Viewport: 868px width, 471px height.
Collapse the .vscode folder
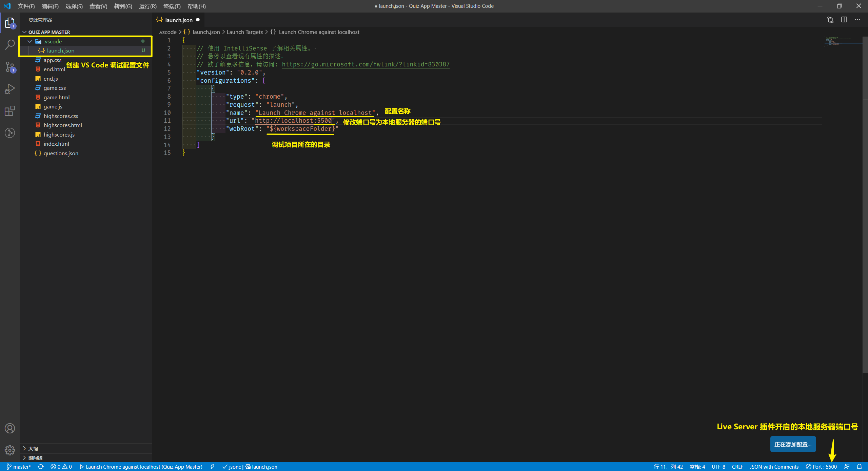[86, 41]
